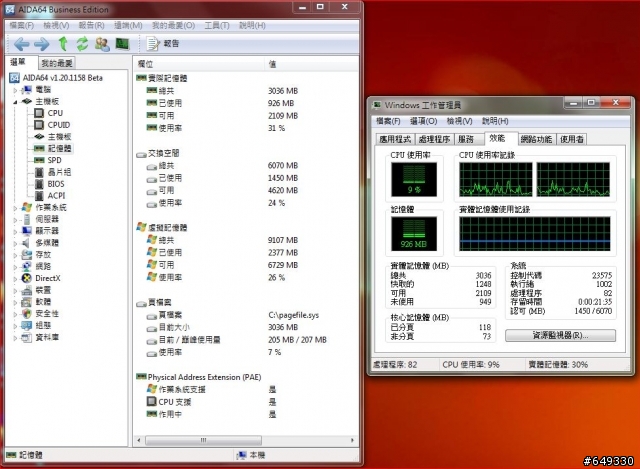Click the horizontal scrollbar thumb in AIDA64
Screen dimensions: 640x469
203,440
